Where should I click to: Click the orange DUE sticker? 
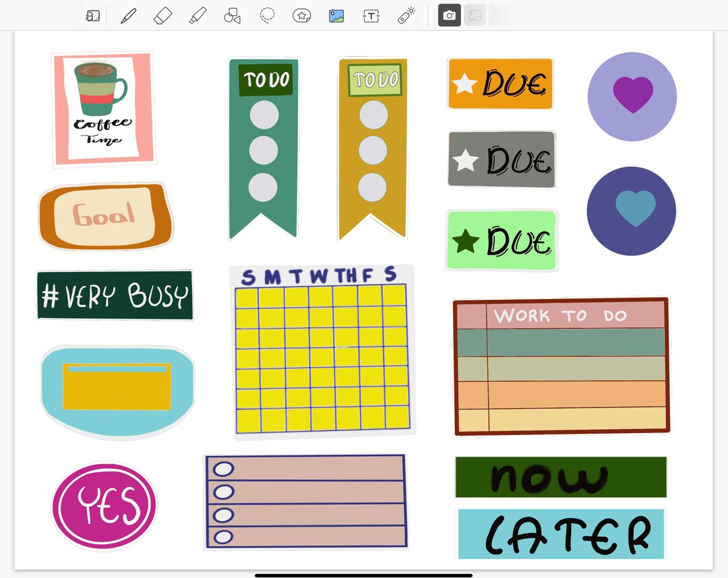tap(500, 84)
